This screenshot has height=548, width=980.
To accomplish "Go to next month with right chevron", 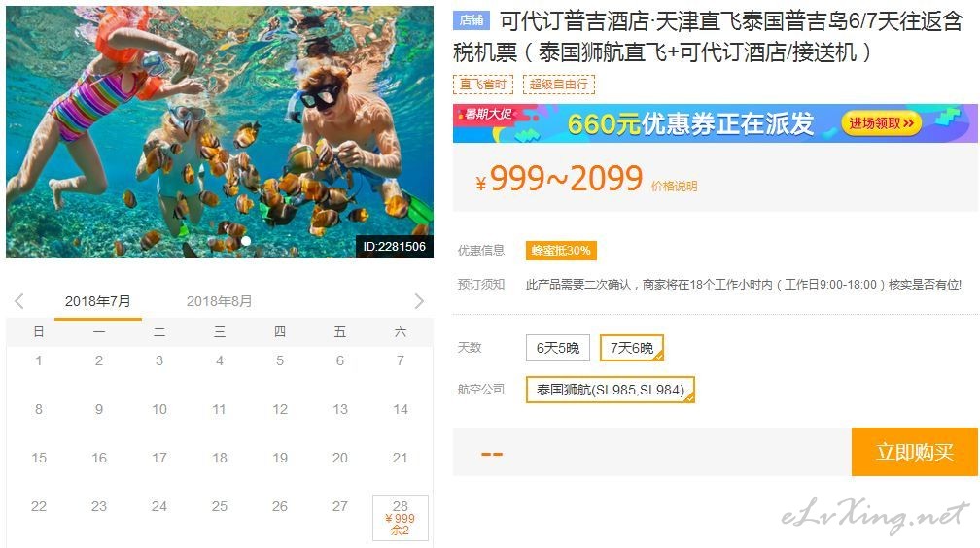I will pos(419,301).
